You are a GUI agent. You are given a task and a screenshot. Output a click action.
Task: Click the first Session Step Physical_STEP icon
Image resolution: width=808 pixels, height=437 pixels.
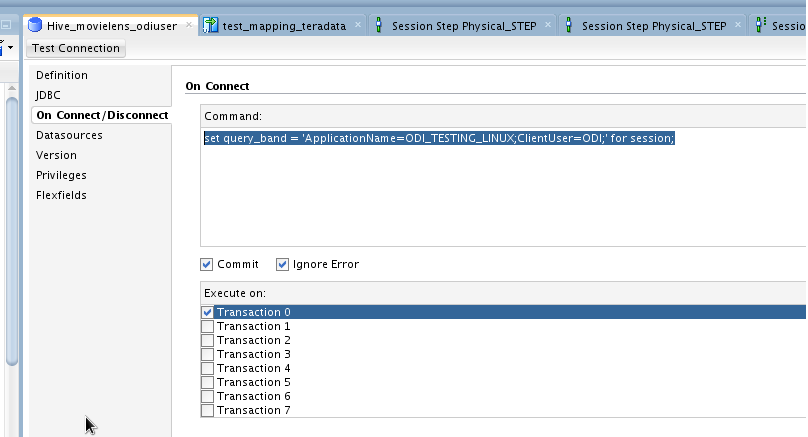click(x=379, y=26)
